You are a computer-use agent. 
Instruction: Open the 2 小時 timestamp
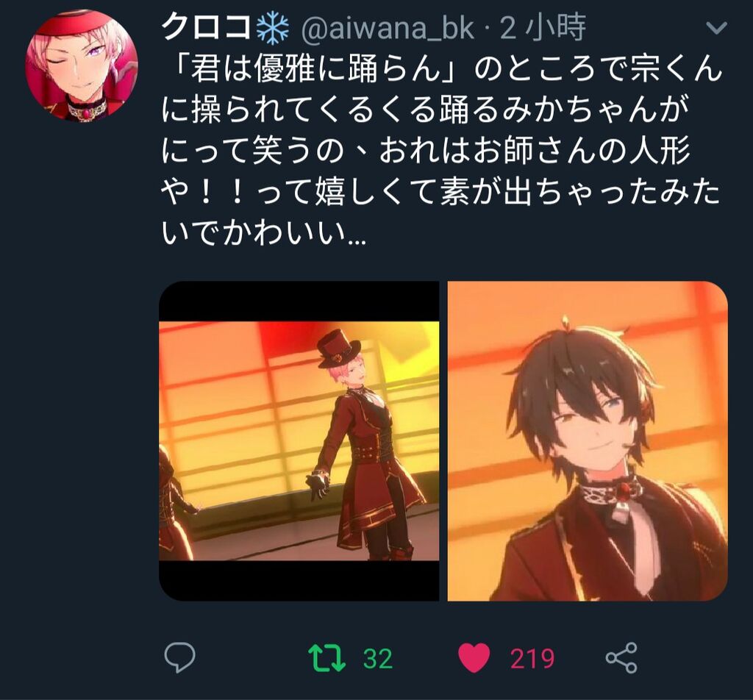pos(543,27)
